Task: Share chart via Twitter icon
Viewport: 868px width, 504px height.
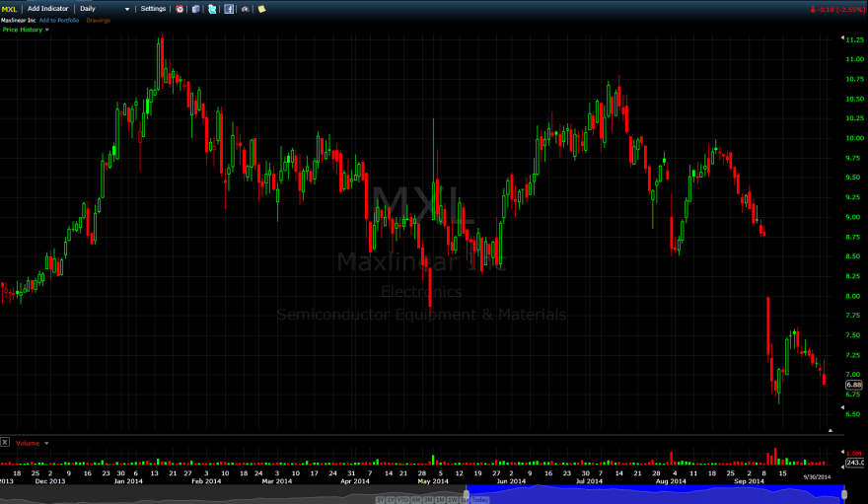Action: (212, 9)
